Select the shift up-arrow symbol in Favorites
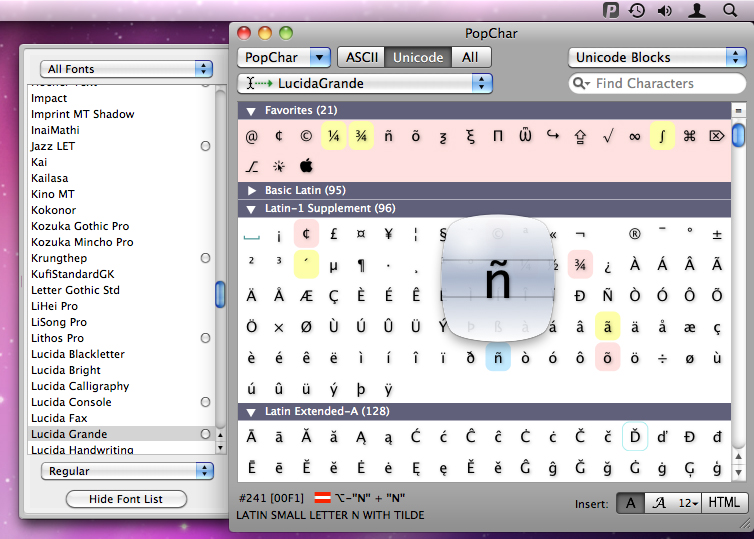Screen dimensions: 754x539 580,138
